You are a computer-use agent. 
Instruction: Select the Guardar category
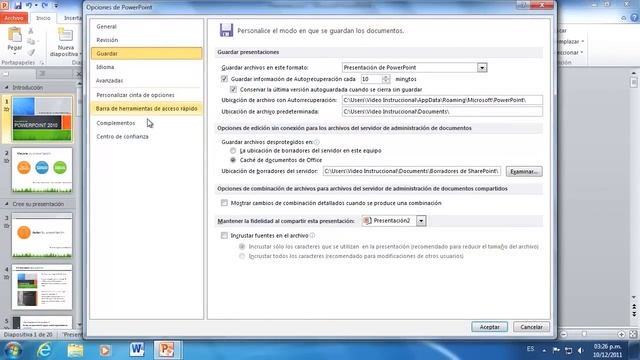pyautogui.click(x=146, y=53)
